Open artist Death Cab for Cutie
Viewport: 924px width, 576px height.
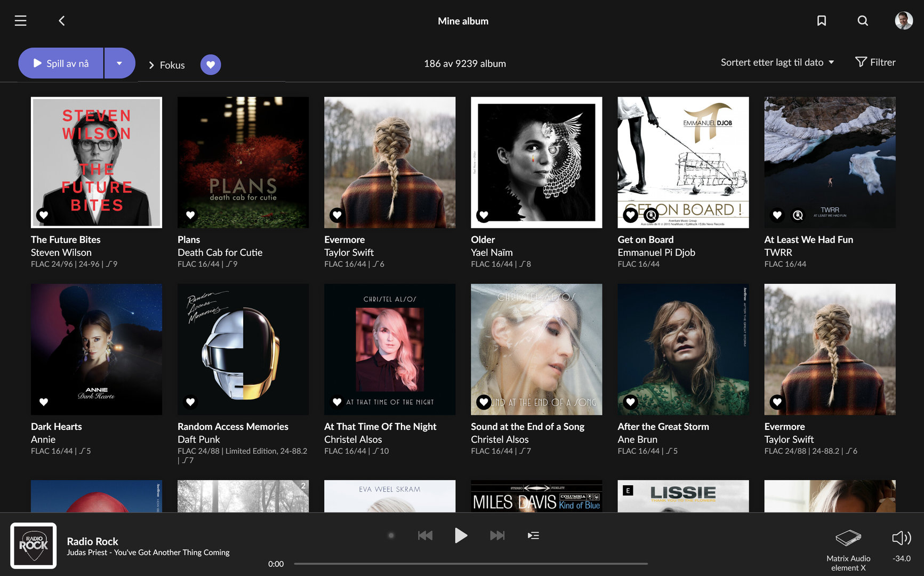(220, 252)
